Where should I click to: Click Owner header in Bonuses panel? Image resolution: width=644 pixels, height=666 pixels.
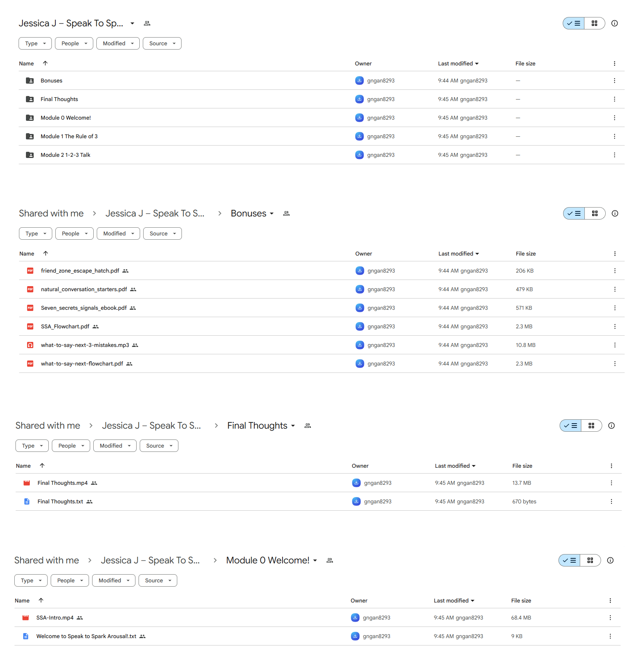pyautogui.click(x=363, y=254)
